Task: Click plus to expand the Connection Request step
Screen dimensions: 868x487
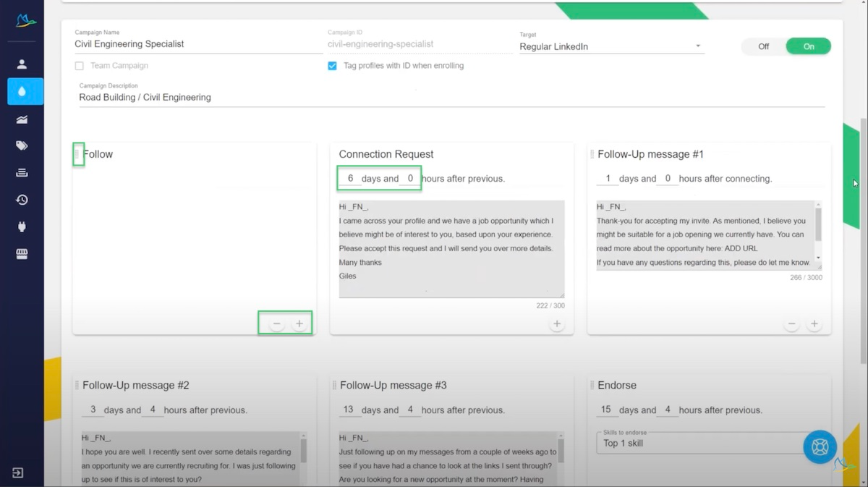Action: click(x=556, y=323)
